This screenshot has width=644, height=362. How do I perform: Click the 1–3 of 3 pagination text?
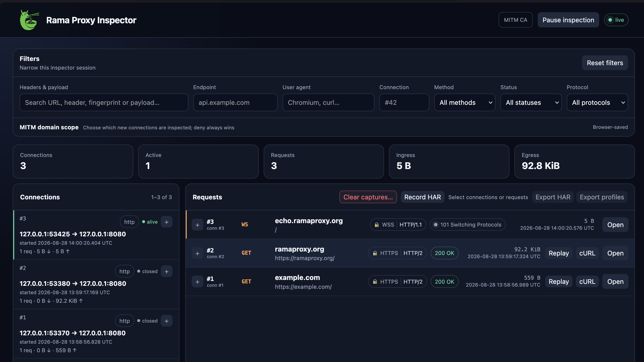[161, 197]
